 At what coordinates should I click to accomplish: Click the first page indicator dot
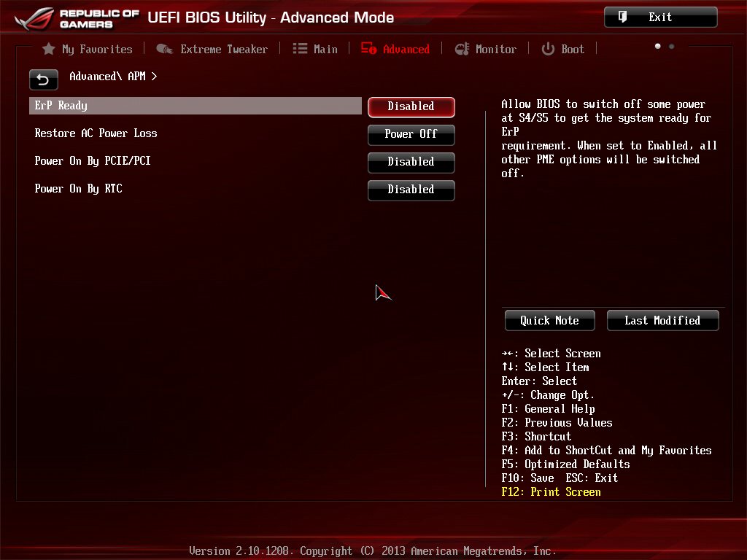coord(658,46)
